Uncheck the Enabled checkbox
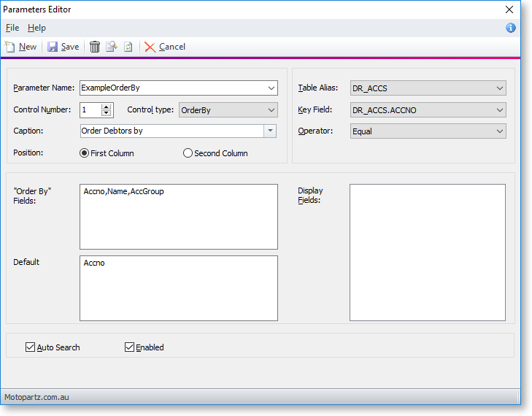The height and width of the screenshot is (416, 532). pos(130,347)
